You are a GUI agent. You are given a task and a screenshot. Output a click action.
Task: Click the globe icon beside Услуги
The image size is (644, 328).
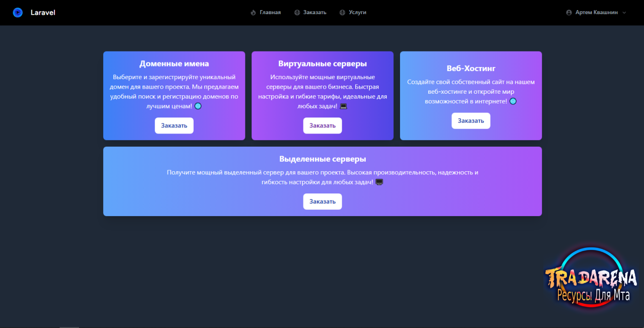point(343,13)
